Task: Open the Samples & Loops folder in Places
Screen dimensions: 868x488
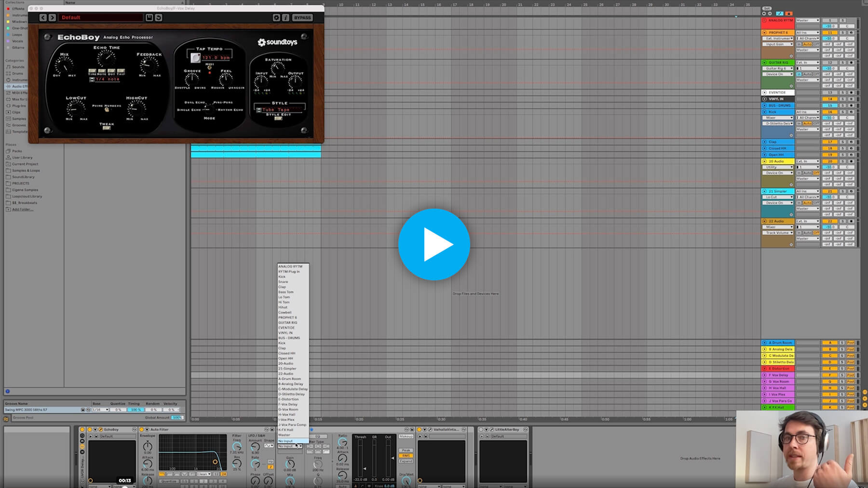Action: pos(26,171)
